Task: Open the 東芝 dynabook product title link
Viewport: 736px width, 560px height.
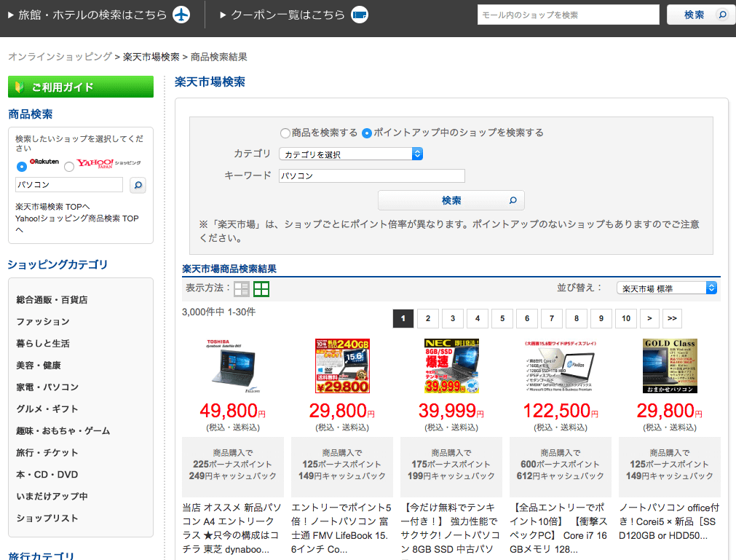Action: (232, 529)
